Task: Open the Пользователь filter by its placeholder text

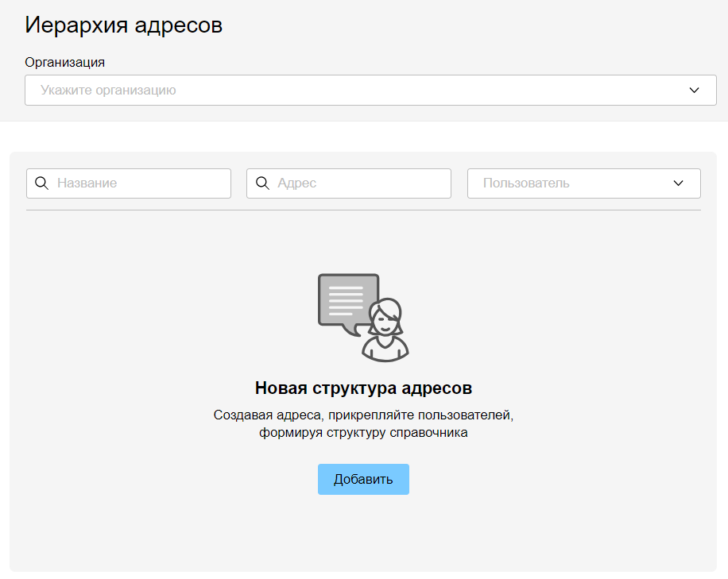Action: click(526, 183)
